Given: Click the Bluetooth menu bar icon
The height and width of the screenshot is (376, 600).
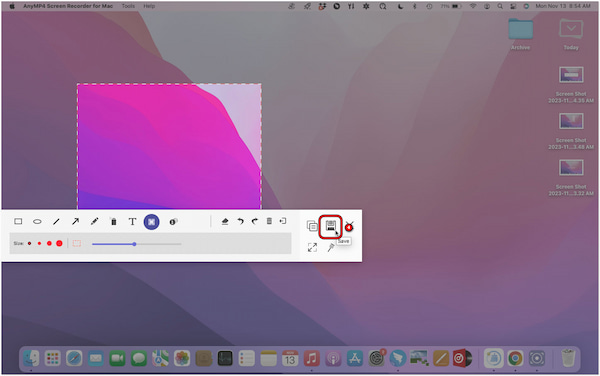Looking at the screenshot, I should point(414,6).
